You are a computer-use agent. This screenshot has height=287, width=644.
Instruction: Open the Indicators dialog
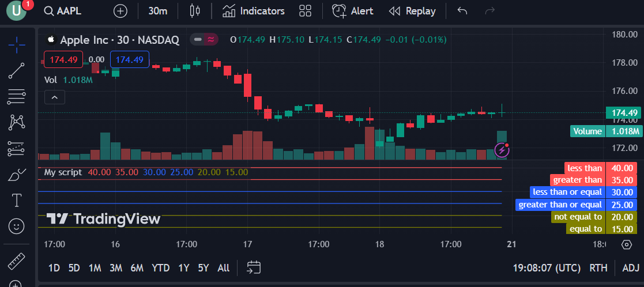click(254, 11)
